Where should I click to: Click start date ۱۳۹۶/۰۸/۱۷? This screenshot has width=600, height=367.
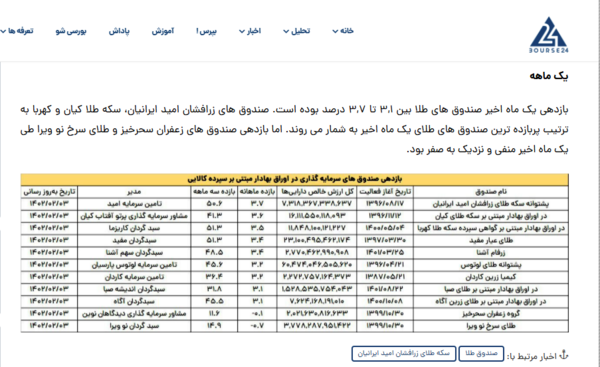[x=385, y=204]
